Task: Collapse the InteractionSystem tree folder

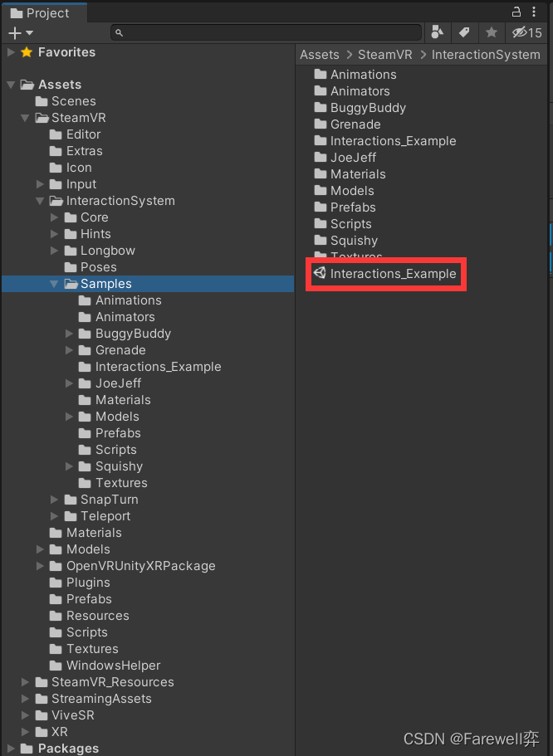Action: point(40,201)
